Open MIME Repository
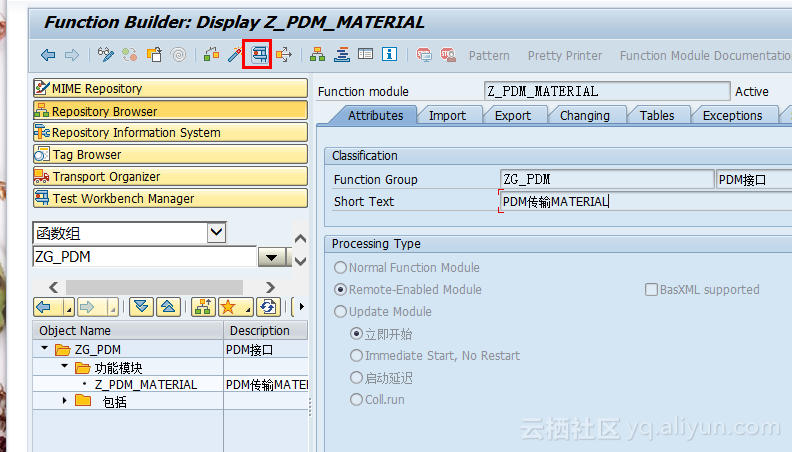The image size is (792, 452). point(170,88)
